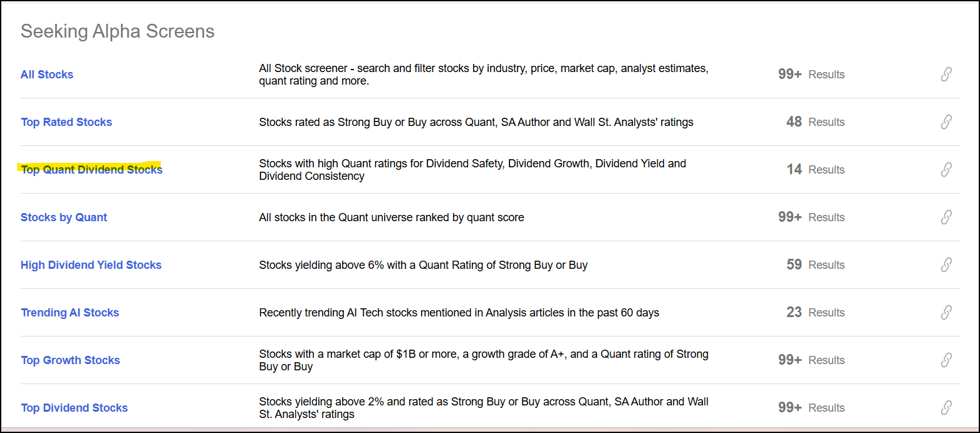Open Top Rated Stocks screen
The width and height of the screenshot is (980, 433).
click(66, 122)
